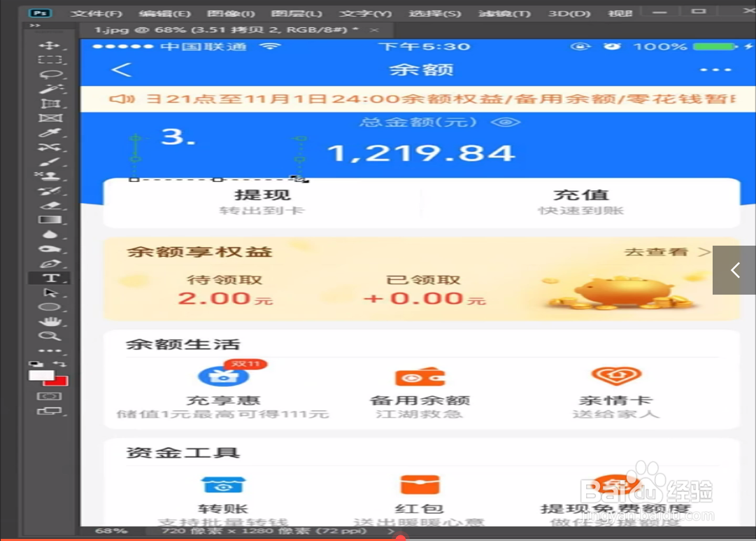The image size is (756, 541).
Task: Select the Healing Brush tool
Action: 50,147
